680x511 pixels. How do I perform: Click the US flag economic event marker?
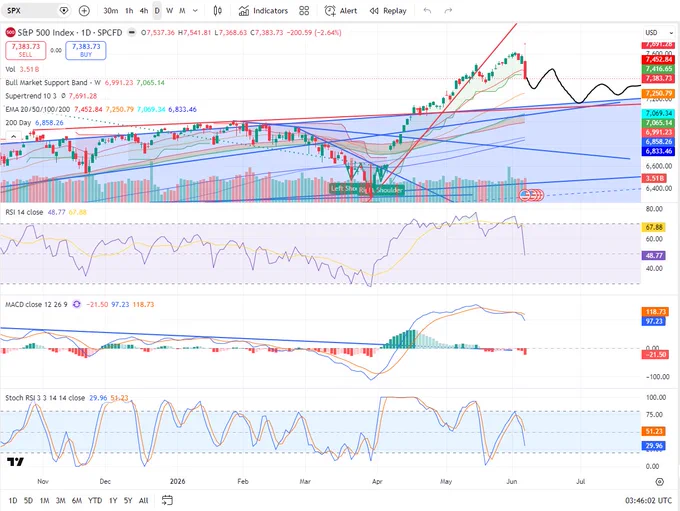(525, 195)
